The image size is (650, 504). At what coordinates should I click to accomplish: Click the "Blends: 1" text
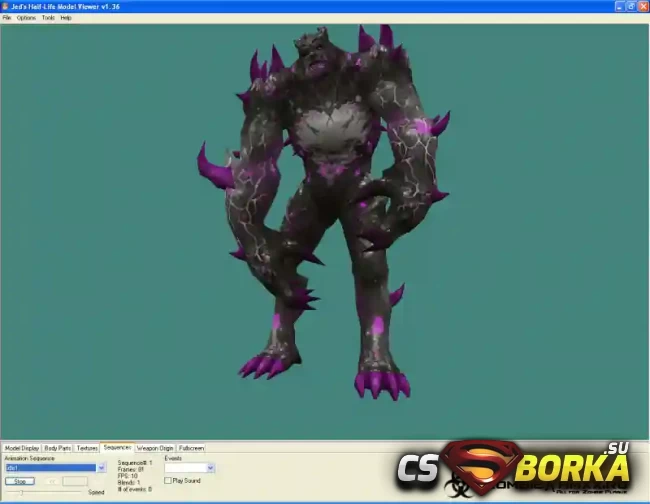[x=129, y=482]
